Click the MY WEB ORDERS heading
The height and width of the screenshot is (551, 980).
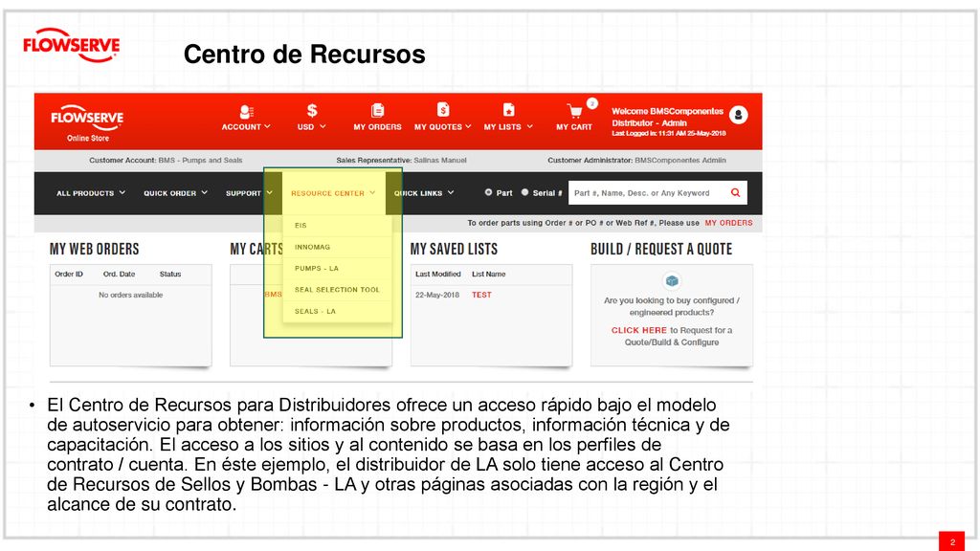point(95,249)
